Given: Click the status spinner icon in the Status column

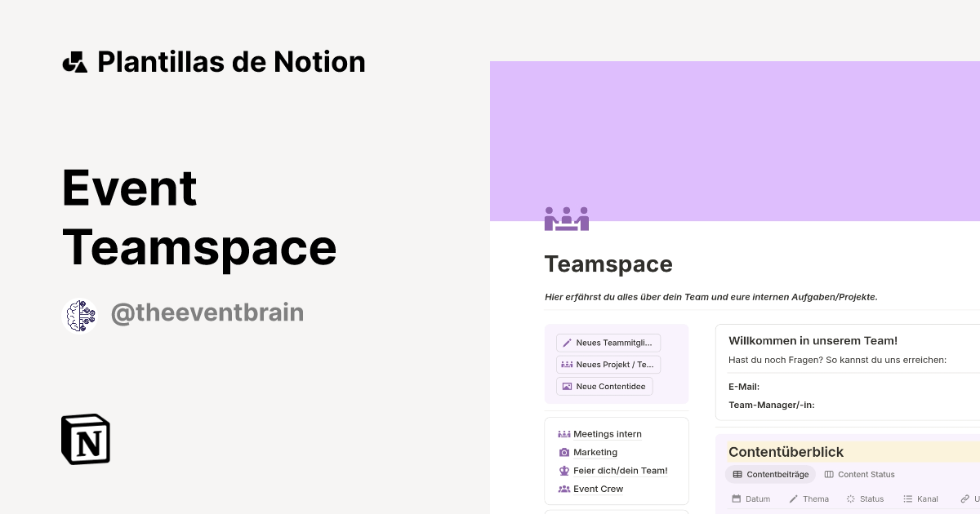Looking at the screenshot, I should click(849, 498).
